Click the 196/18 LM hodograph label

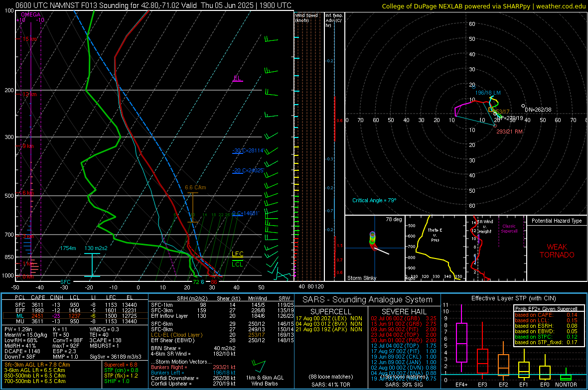pos(488,93)
